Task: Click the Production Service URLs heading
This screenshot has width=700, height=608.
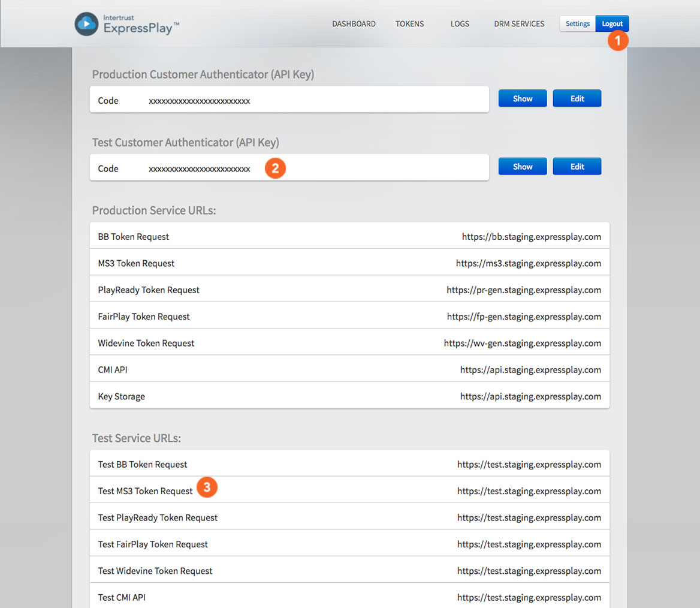Action: pyautogui.click(x=154, y=210)
